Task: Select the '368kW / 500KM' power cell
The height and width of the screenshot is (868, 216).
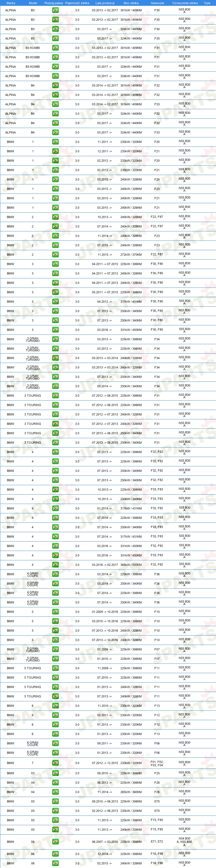Action: [131, 565]
